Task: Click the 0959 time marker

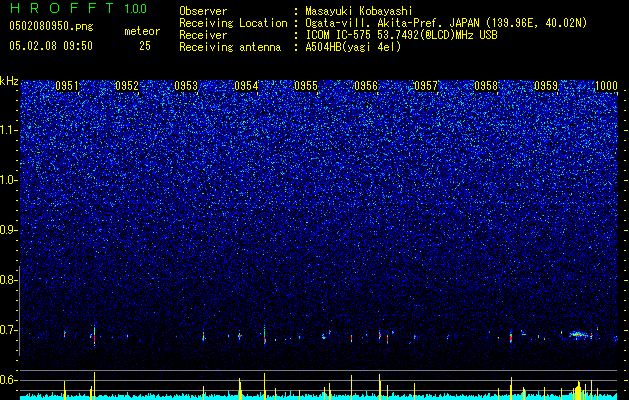Action: pos(546,86)
